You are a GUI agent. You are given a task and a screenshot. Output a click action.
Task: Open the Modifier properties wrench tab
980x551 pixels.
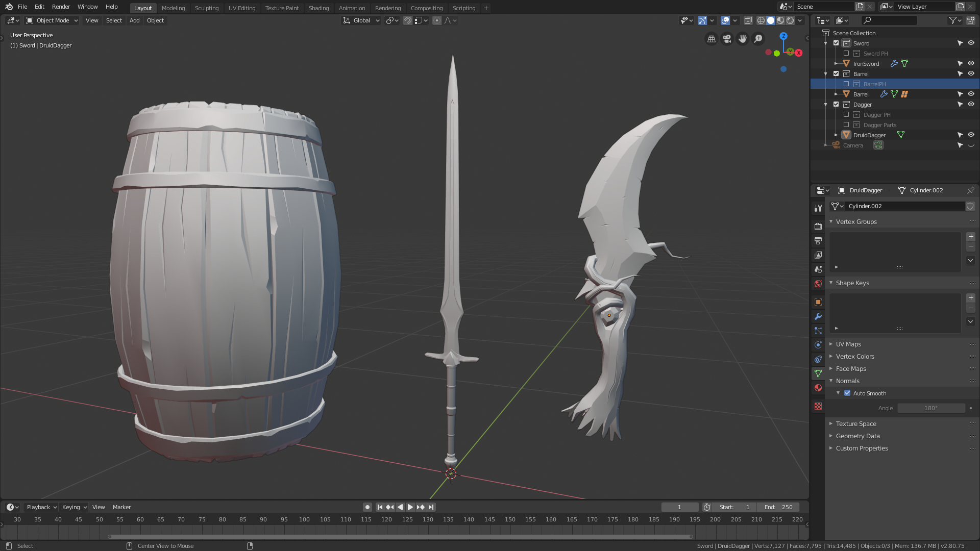818,316
